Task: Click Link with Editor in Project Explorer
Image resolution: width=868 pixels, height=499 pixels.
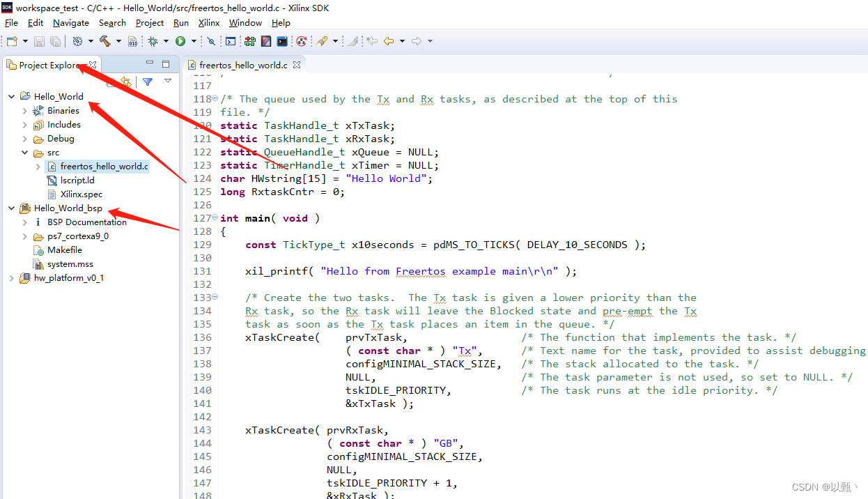Action: pos(125,82)
